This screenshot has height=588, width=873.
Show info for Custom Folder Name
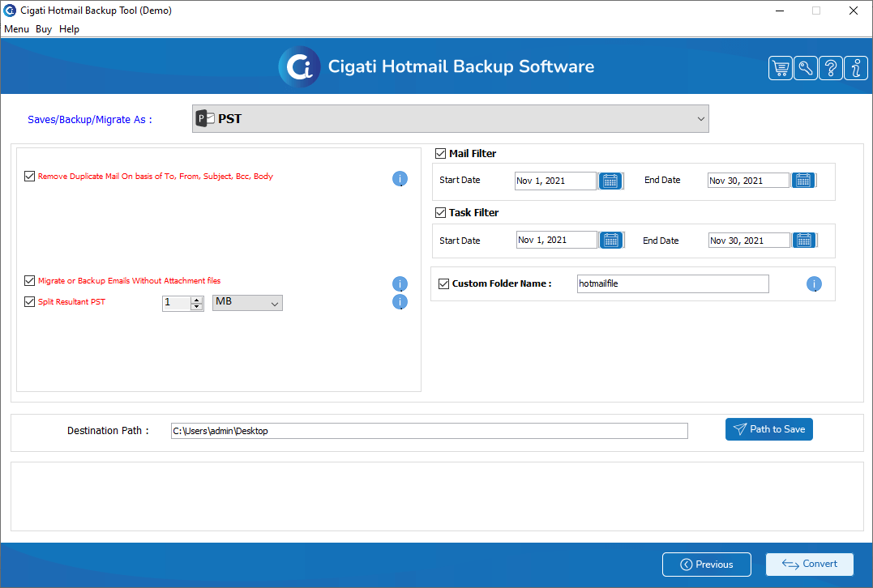point(814,283)
